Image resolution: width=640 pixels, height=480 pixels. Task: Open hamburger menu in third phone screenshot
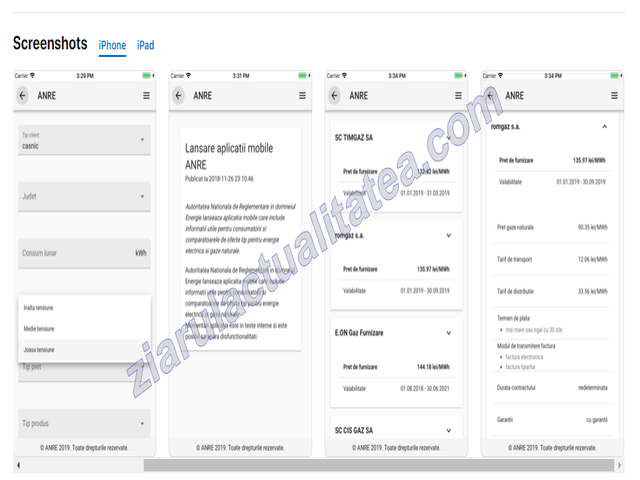[459, 96]
